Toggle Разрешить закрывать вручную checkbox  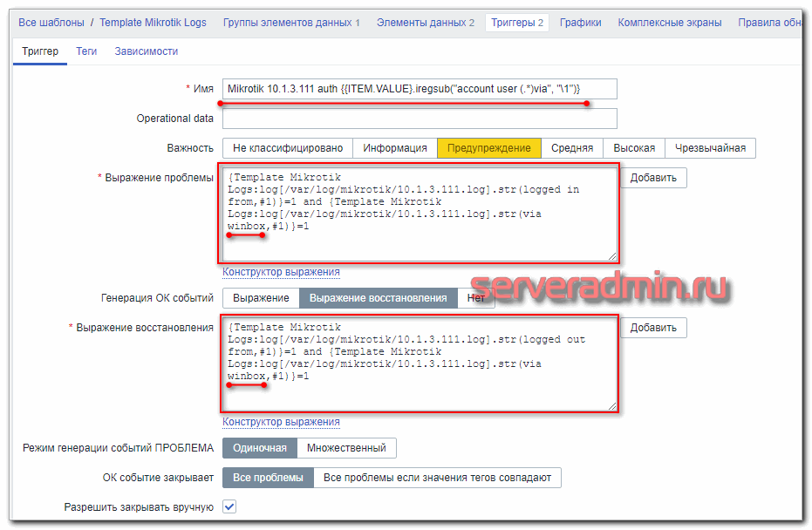pyautogui.click(x=229, y=506)
